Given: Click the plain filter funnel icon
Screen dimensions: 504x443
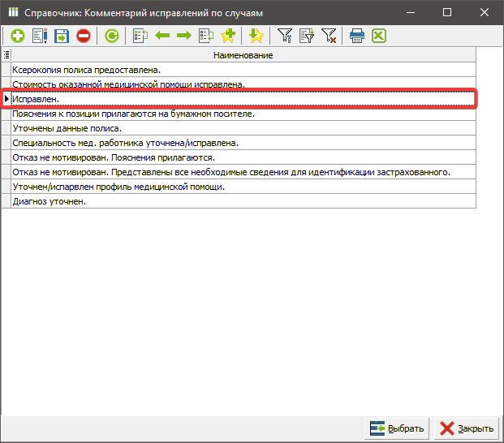Looking at the screenshot, I should 285,36.
